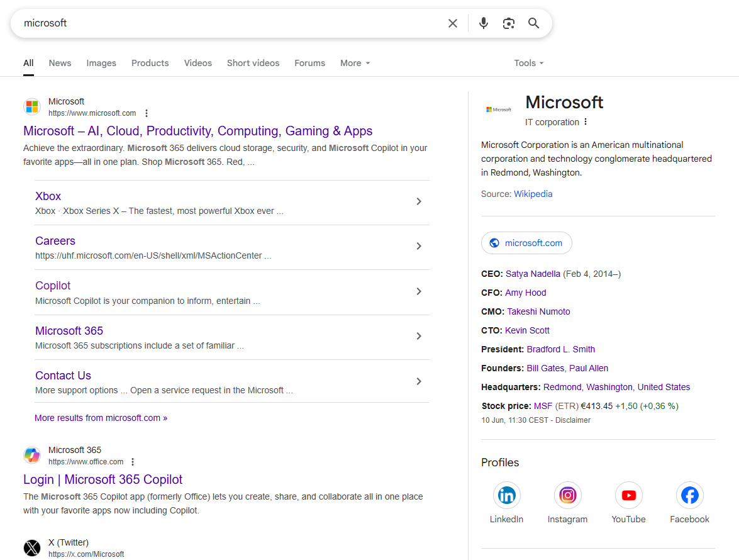Click the Paul Allen founder link

[589, 368]
